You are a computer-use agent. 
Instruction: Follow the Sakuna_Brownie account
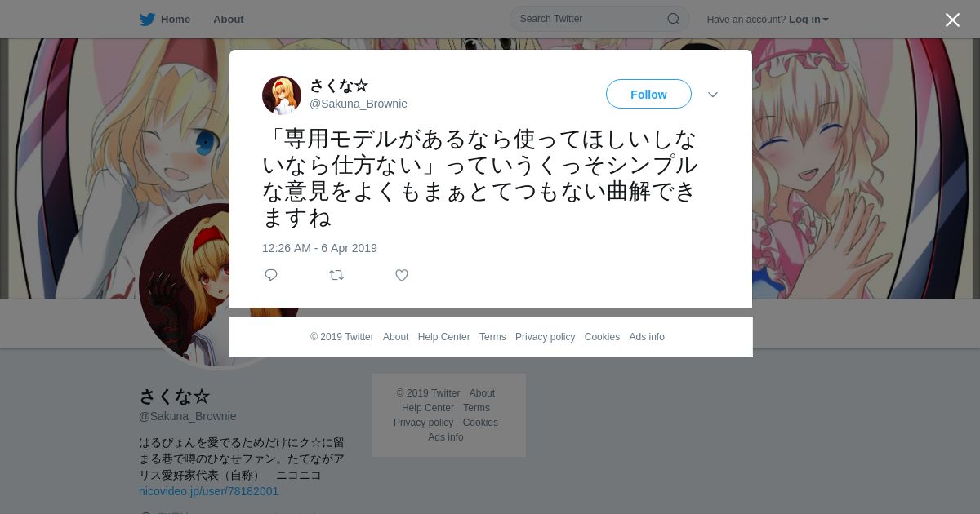(648, 94)
